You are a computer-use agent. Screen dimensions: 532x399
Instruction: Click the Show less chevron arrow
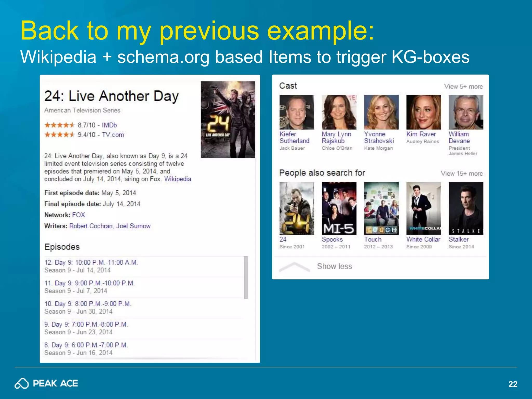(294, 267)
